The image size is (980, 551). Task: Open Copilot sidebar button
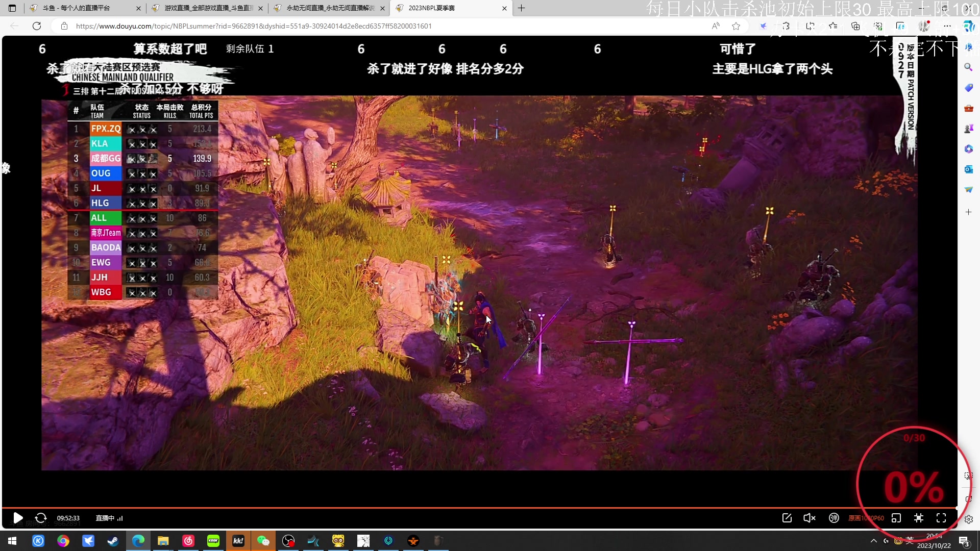[968, 26]
